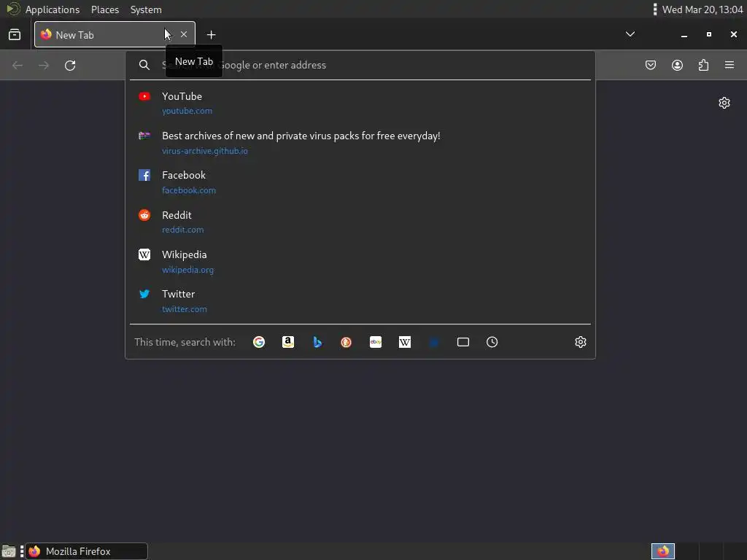Click the Reddit suggestion title

coord(177,215)
